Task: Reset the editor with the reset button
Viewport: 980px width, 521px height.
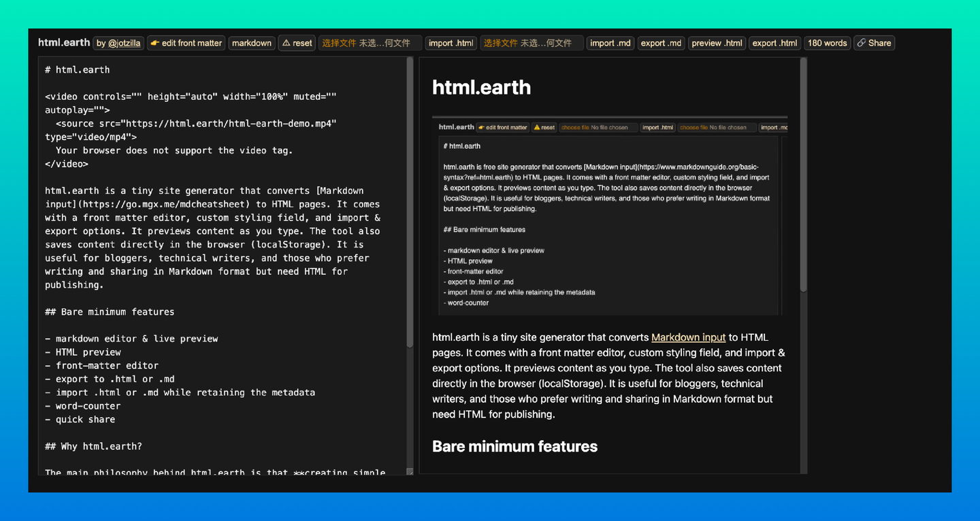Action: pos(297,43)
